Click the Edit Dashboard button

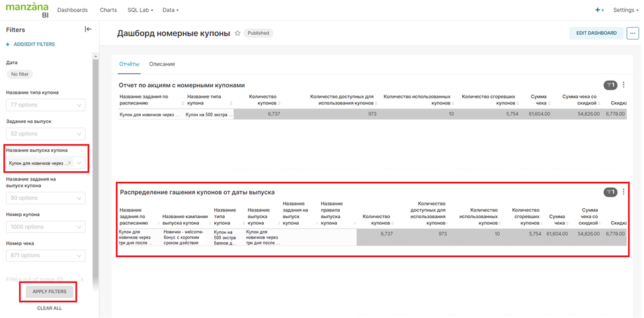[x=596, y=33]
